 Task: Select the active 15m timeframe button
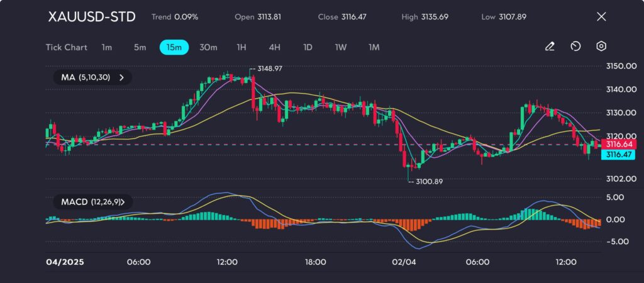tap(174, 47)
